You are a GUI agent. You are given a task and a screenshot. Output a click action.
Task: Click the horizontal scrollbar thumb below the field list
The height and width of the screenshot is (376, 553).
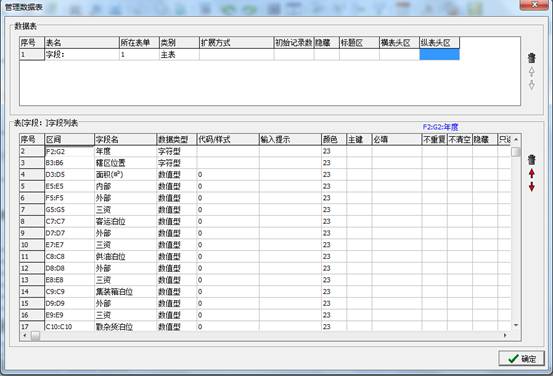click(35, 335)
